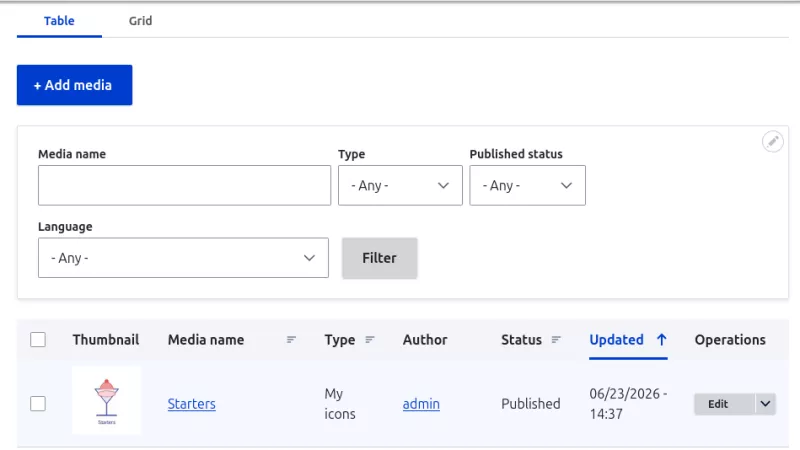Screen dimensions: 800x450
Task: Click the pencil edit icon in filter panel
Action: 772,141
